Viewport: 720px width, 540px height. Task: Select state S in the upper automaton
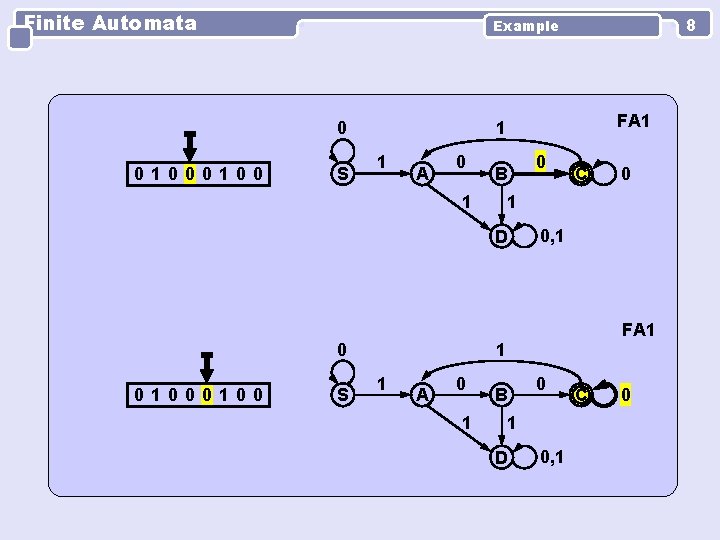pyautogui.click(x=343, y=174)
